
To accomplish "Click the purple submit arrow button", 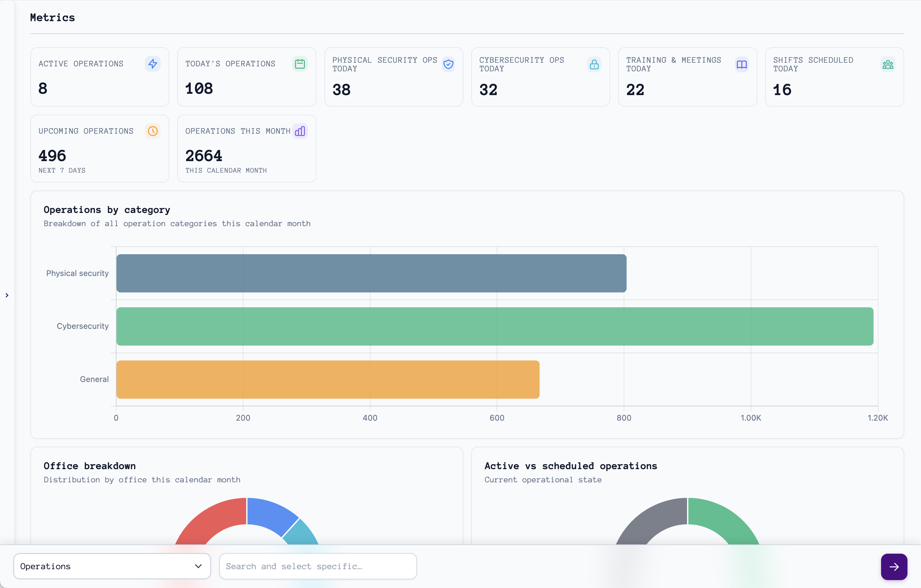I will (x=894, y=567).
